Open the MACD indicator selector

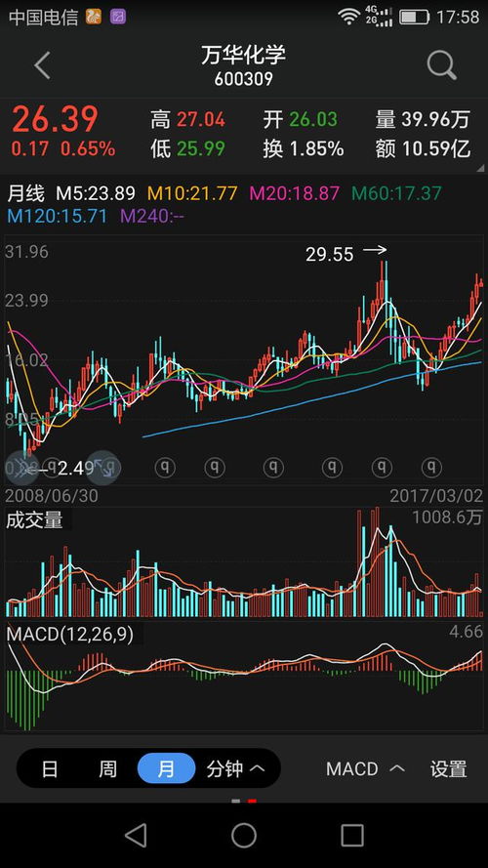click(365, 769)
